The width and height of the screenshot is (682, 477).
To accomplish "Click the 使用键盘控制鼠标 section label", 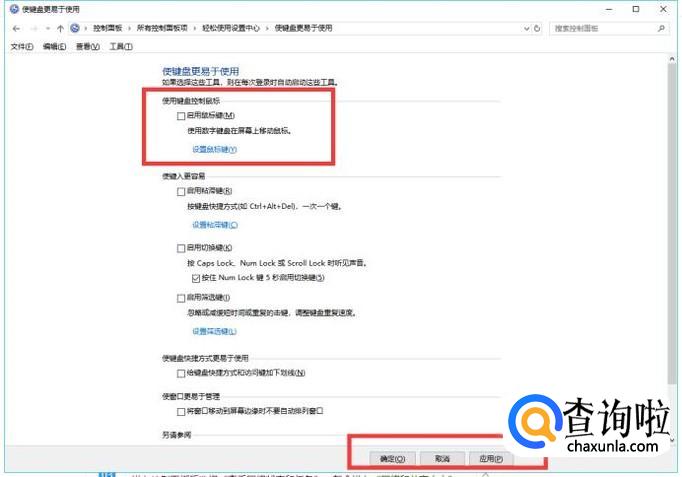I will click(191, 101).
